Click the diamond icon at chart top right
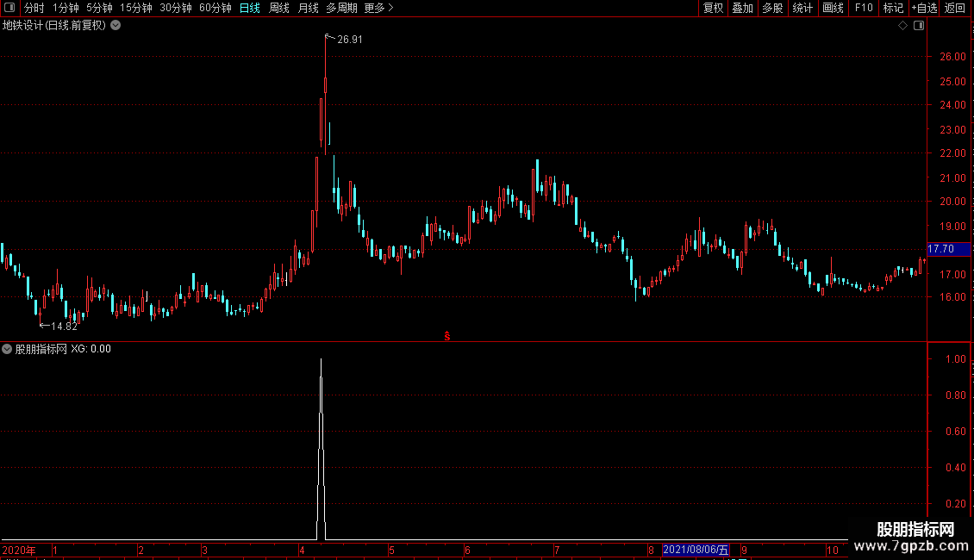The height and width of the screenshot is (560, 974). click(902, 26)
